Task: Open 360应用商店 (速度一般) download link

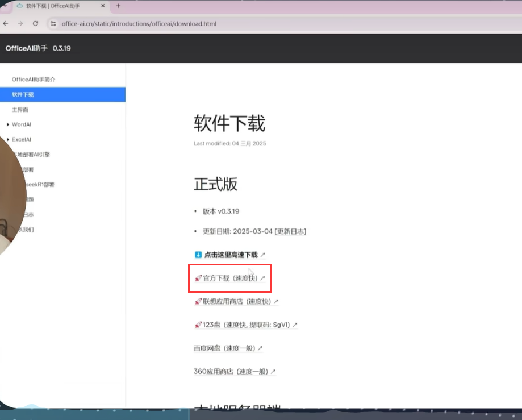Action: pos(235,371)
